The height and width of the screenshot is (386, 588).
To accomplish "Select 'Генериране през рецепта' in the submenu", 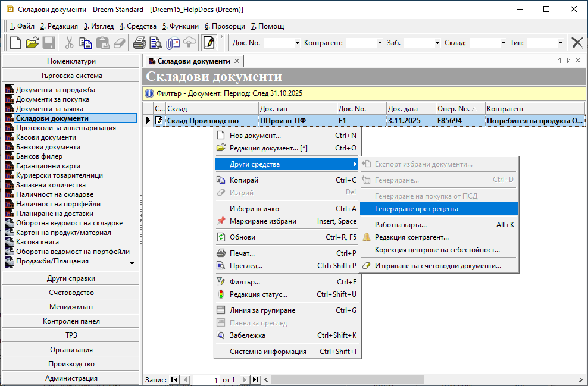I will [x=417, y=209].
